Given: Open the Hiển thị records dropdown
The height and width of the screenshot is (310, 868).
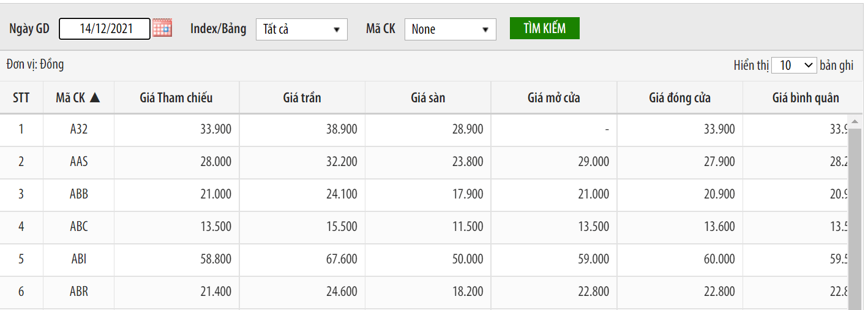Looking at the screenshot, I should (794, 66).
